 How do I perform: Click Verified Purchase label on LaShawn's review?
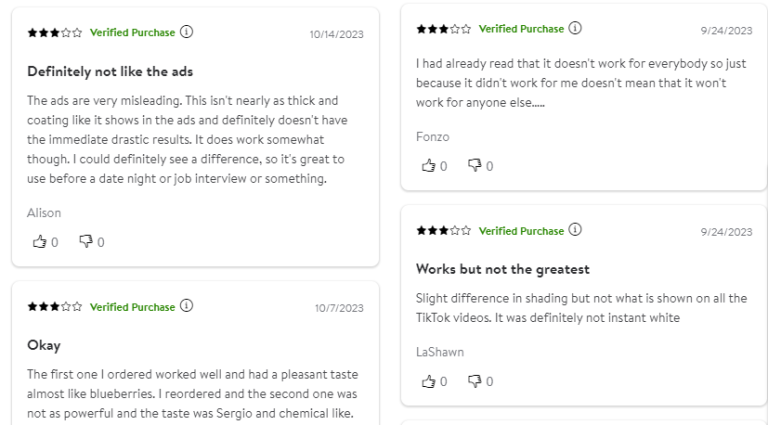coord(521,231)
